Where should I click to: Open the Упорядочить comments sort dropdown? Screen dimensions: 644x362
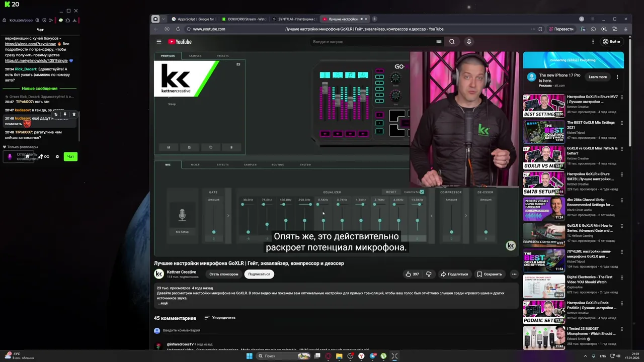point(220,318)
